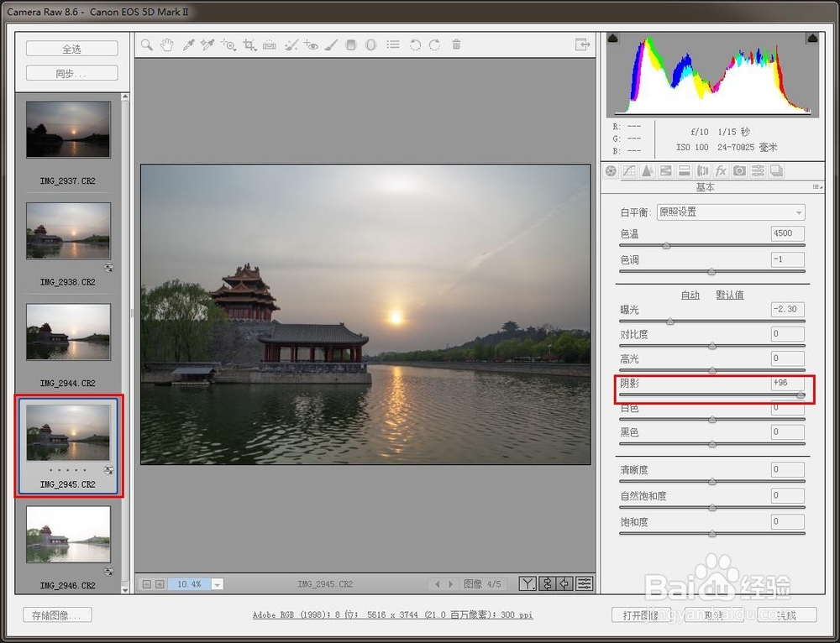Click the 饱和度 saturation slider handle
The image size is (840, 643).
click(x=712, y=533)
